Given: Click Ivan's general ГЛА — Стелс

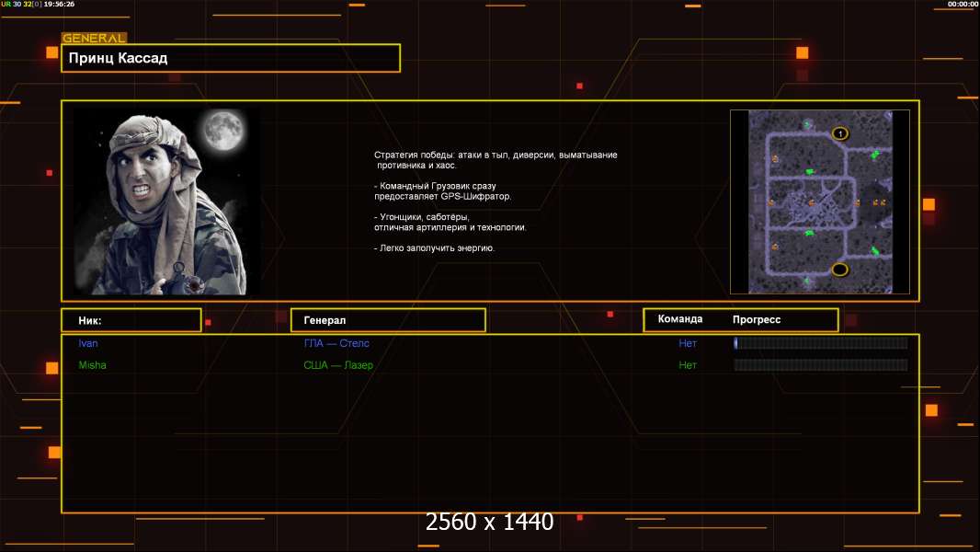Looking at the screenshot, I should [336, 343].
